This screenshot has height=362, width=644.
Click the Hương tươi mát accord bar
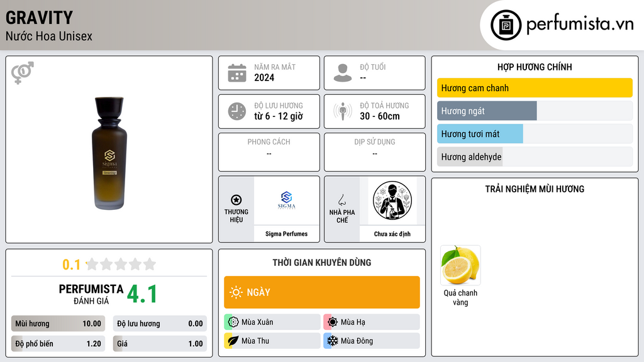click(535, 134)
